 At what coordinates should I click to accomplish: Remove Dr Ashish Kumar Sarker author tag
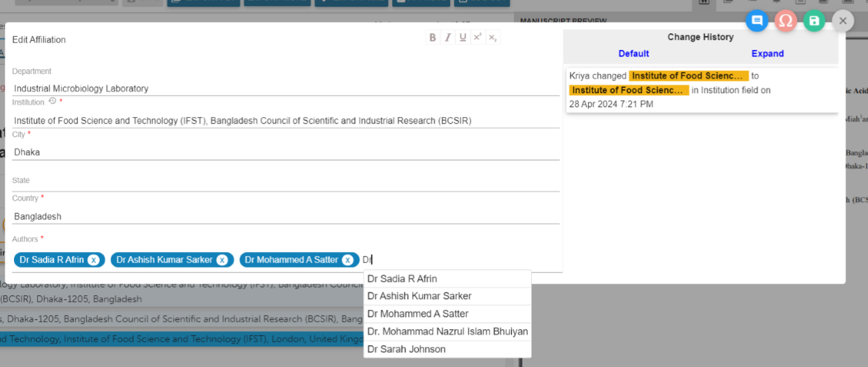tap(222, 260)
